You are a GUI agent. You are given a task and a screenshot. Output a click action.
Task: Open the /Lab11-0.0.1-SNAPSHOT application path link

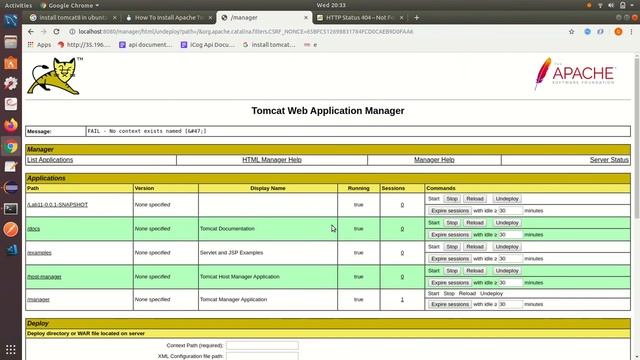57,204
